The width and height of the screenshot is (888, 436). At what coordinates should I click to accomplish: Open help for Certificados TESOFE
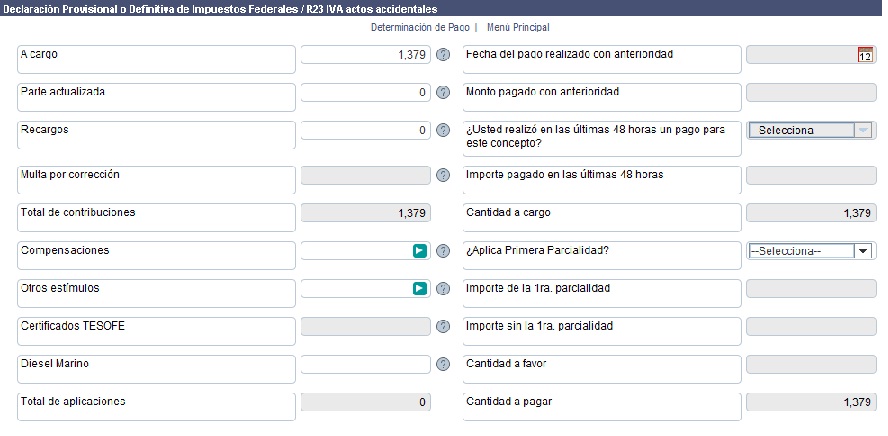point(443,327)
